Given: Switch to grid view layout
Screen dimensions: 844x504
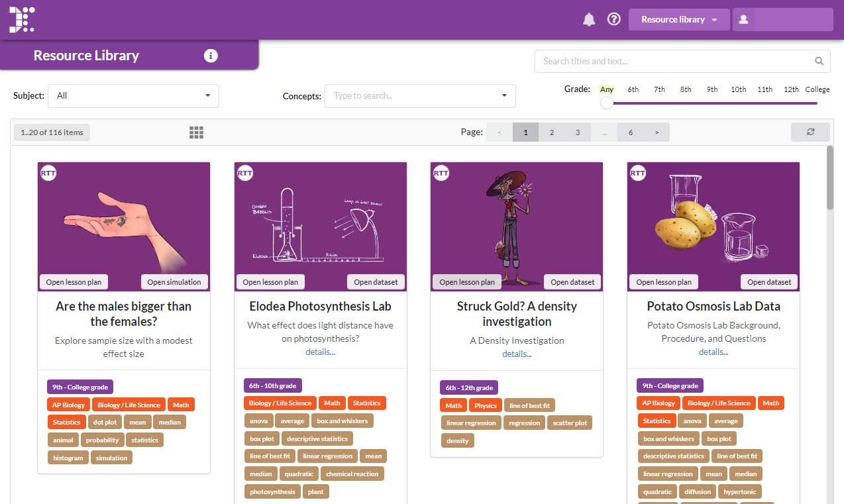Looking at the screenshot, I should click(x=196, y=132).
